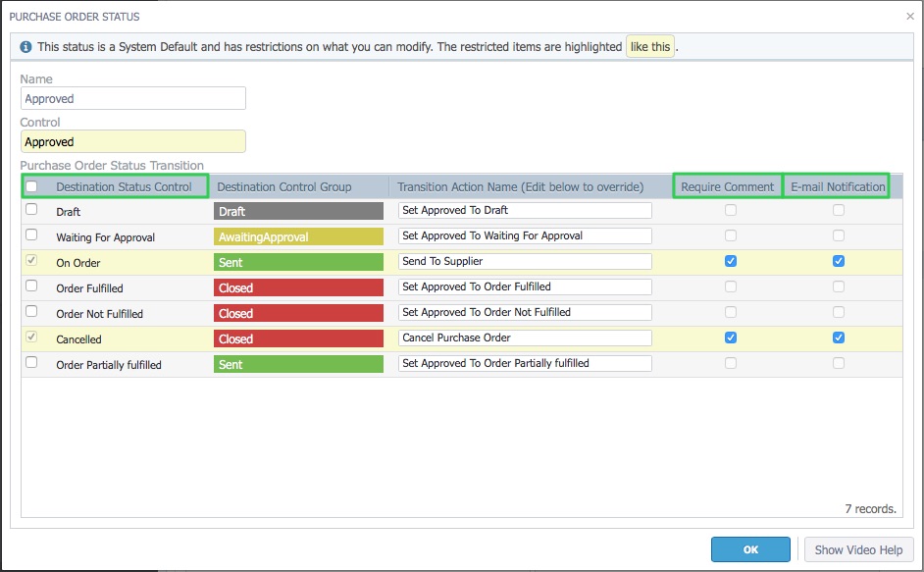Click the Name input field
The width and height of the screenshot is (924, 572).
(133, 98)
